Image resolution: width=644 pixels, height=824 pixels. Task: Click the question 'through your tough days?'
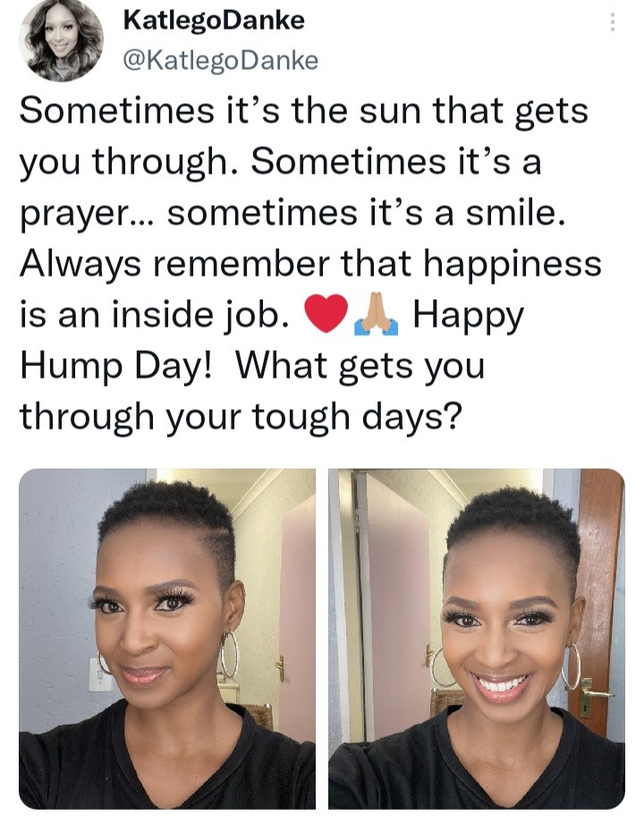click(x=241, y=418)
